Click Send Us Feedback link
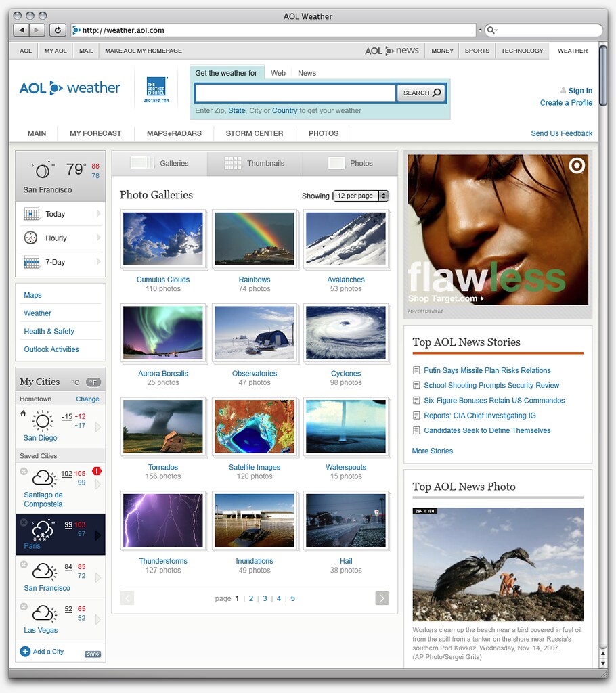This screenshot has height=693, width=616. click(x=562, y=133)
